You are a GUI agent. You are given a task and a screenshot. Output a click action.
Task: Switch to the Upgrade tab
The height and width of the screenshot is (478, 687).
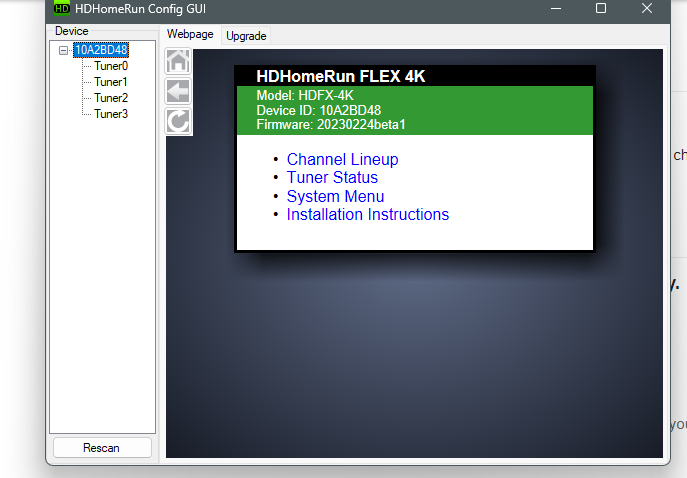pos(246,35)
